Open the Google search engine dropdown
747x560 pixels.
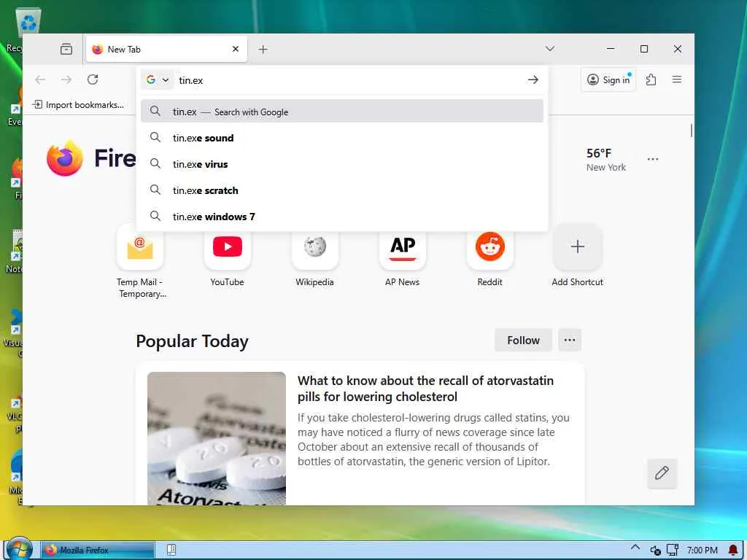(x=158, y=80)
